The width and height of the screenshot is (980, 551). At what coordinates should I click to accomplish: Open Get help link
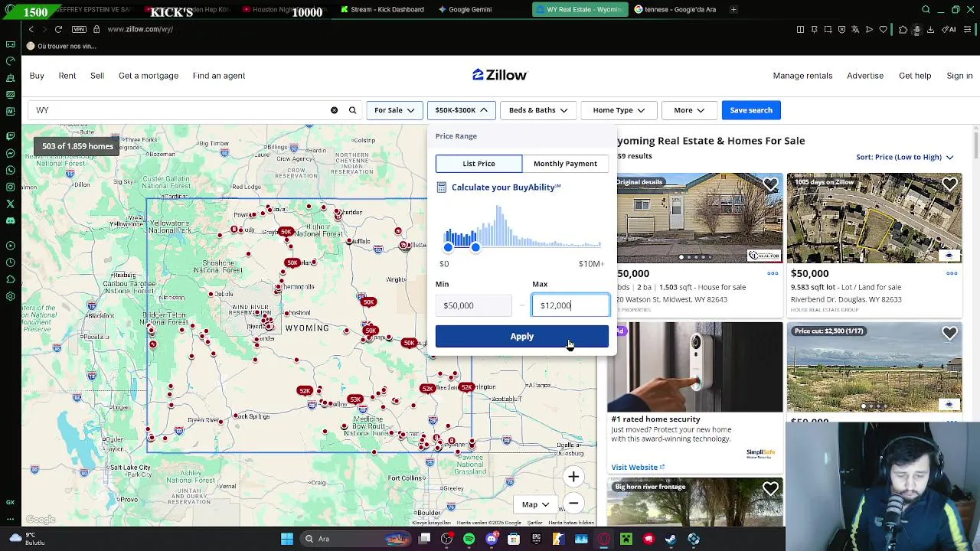pyautogui.click(x=915, y=76)
